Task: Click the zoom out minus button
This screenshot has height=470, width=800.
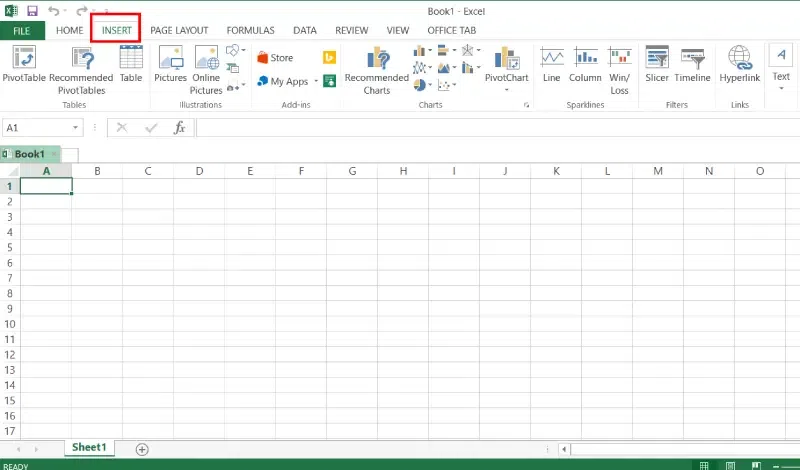Action: 777,466
